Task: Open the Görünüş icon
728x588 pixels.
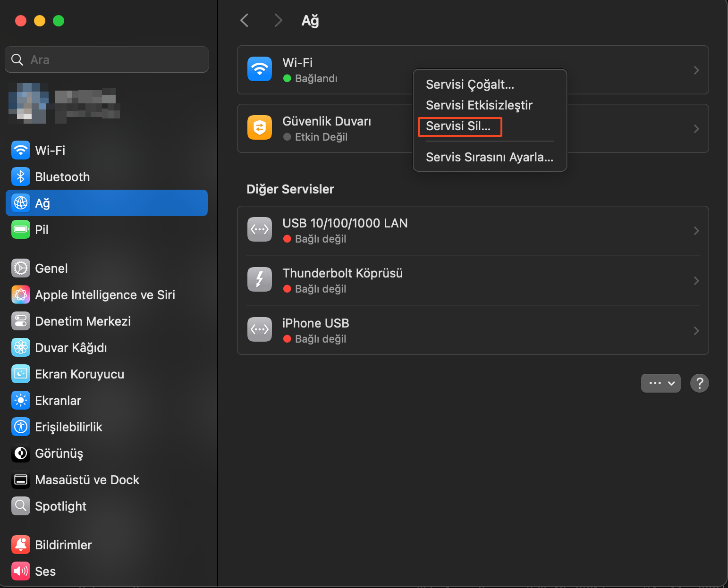Action: click(x=21, y=454)
